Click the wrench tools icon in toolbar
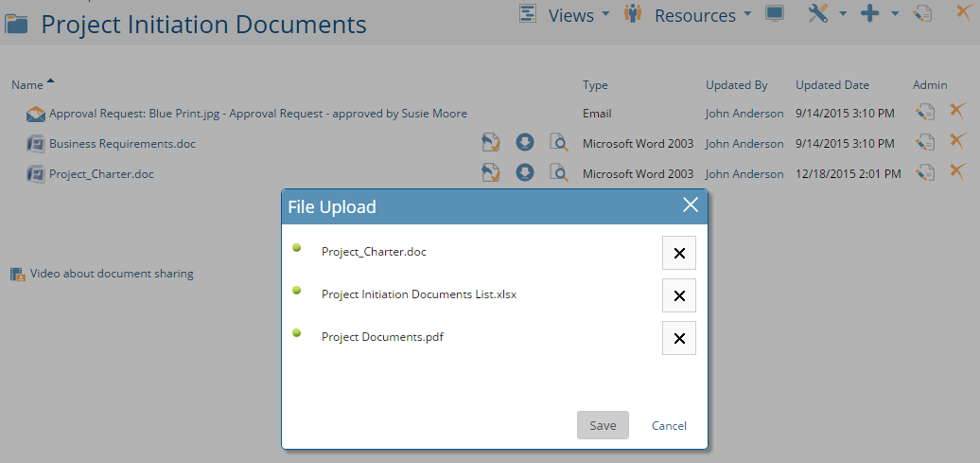The image size is (980, 463). [x=818, y=13]
